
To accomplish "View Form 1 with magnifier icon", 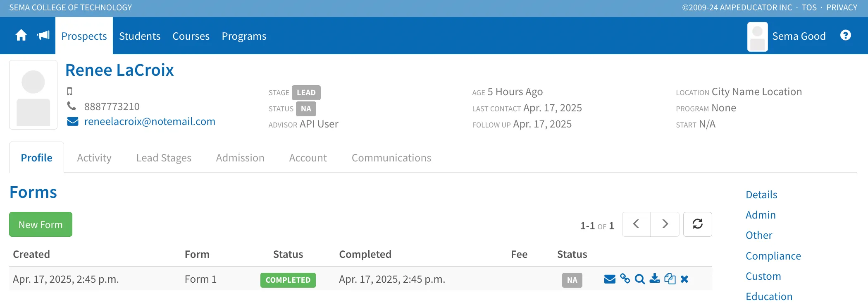I will [x=640, y=279].
